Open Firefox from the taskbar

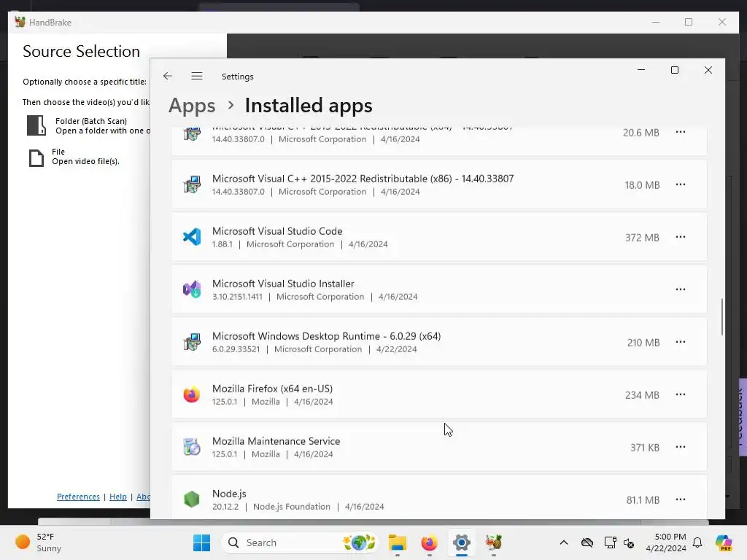(x=429, y=542)
